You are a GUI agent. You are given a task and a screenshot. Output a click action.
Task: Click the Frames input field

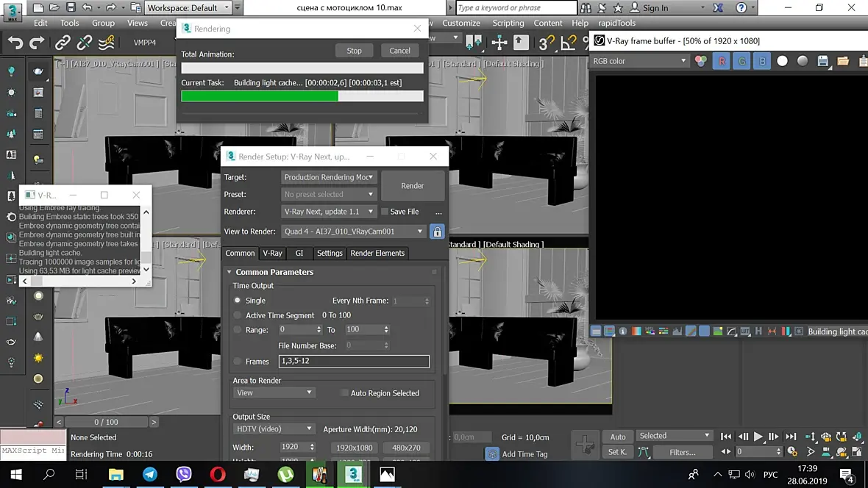(x=354, y=362)
